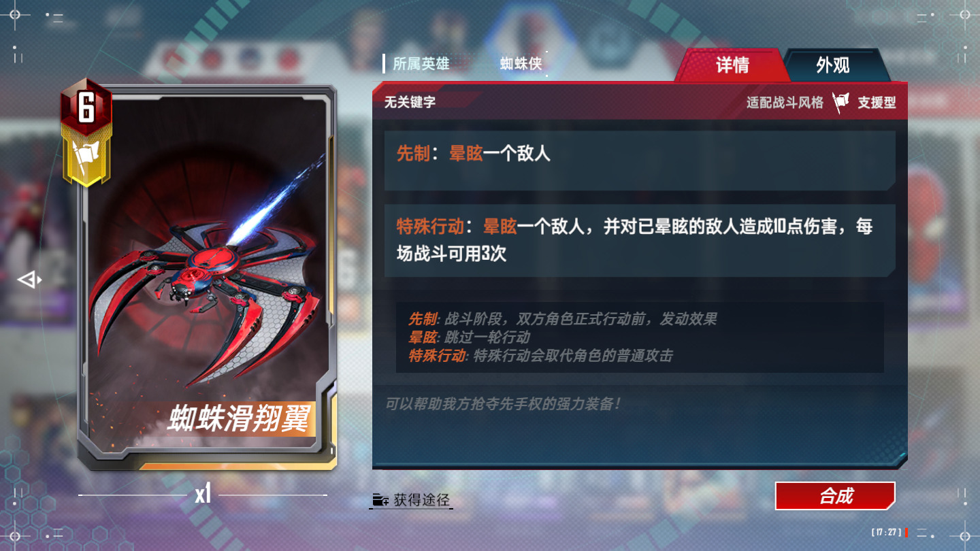Click the left arrow navigation icon

(x=29, y=280)
